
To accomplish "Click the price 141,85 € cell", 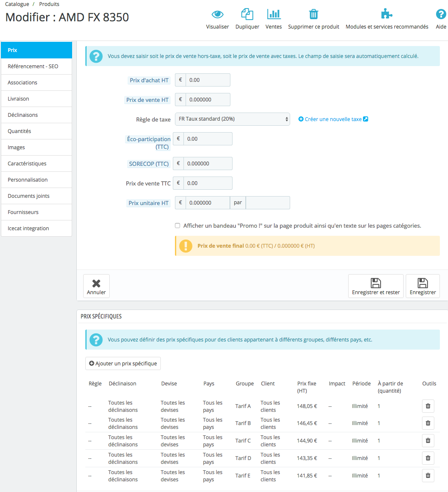I will (307, 476).
